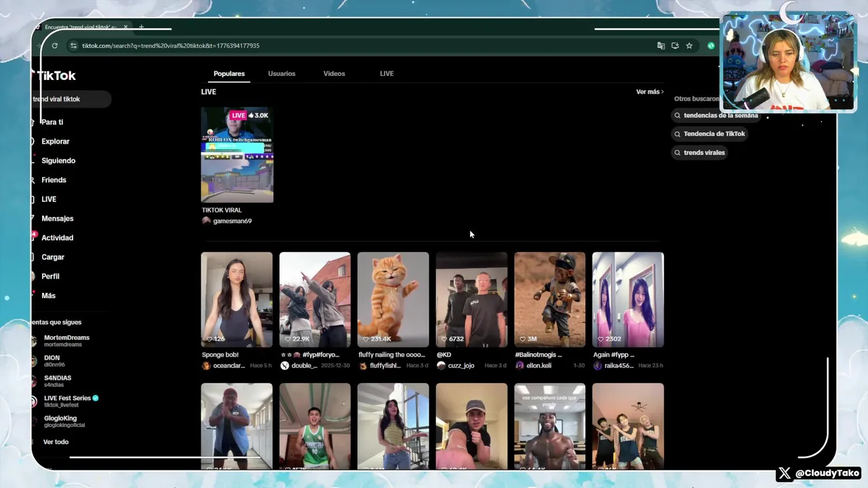Open Mensajes in the sidebar

pos(57,219)
